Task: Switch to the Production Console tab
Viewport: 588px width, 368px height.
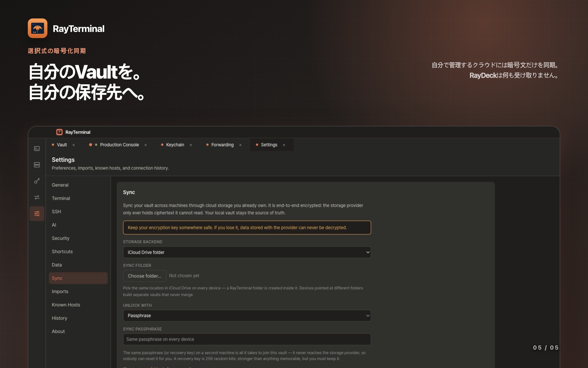Action: [x=119, y=145]
